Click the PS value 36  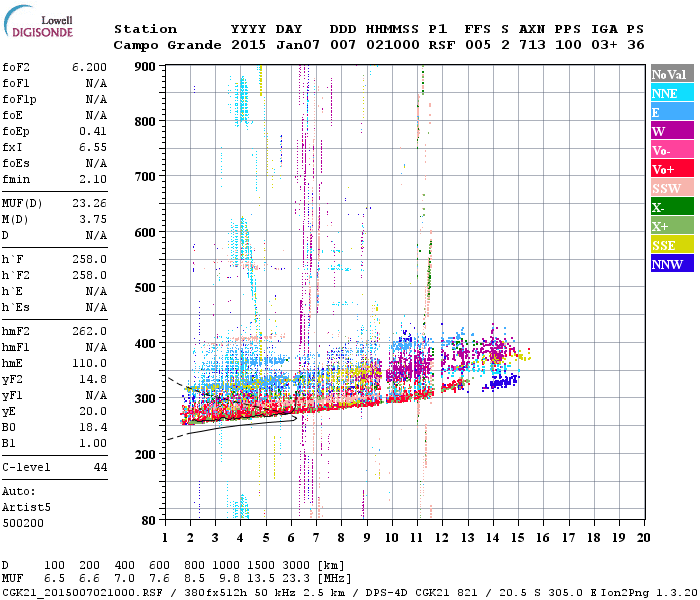tap(636, 45)
